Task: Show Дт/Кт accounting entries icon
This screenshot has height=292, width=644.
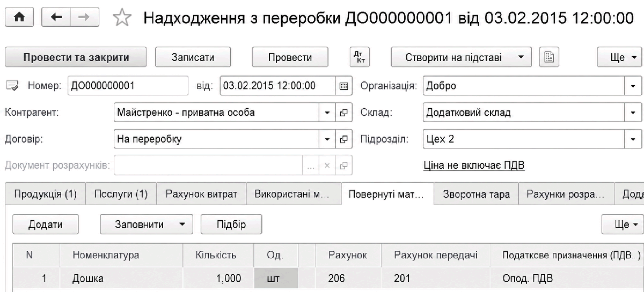Action: [360, 57]
